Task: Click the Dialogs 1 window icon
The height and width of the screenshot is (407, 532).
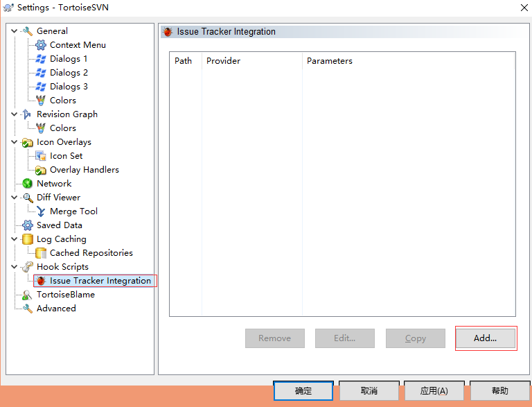Action: [41, 59]
